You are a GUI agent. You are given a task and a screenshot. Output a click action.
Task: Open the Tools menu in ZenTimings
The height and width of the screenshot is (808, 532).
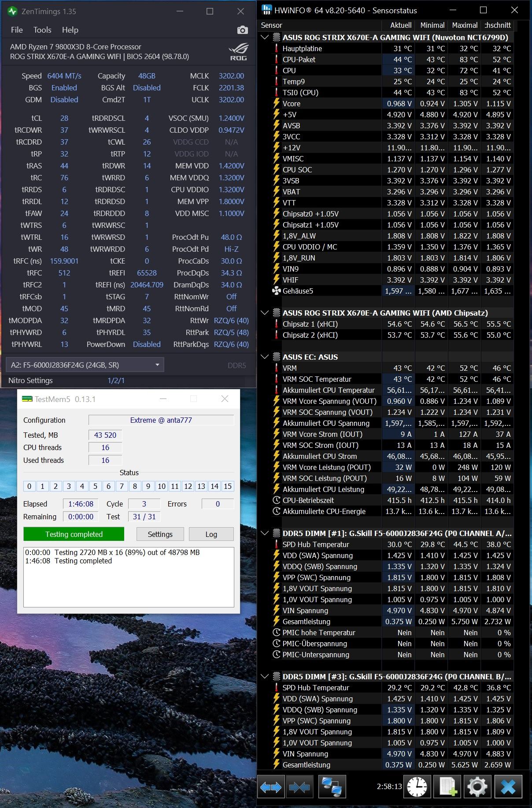tap(42, 30)
